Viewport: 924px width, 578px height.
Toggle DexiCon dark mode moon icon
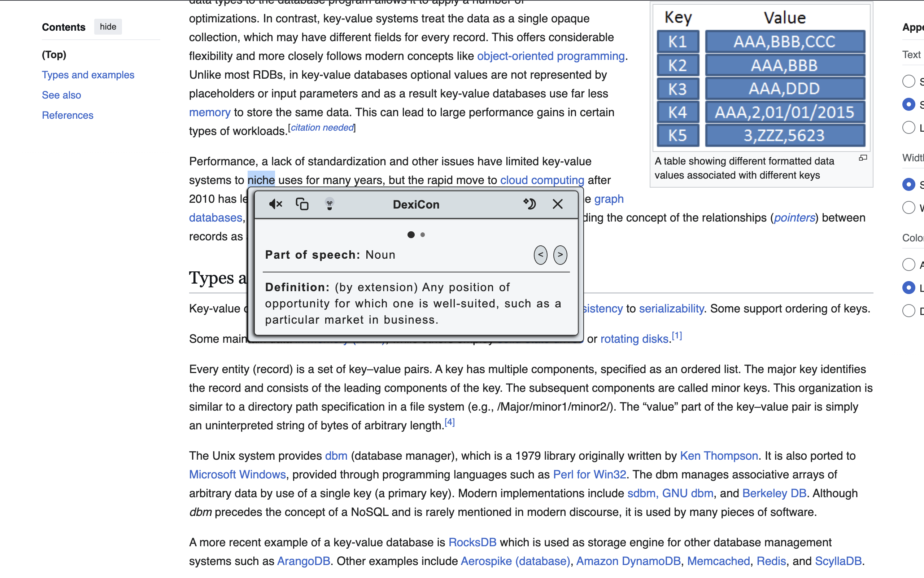(x=530, y=204)
